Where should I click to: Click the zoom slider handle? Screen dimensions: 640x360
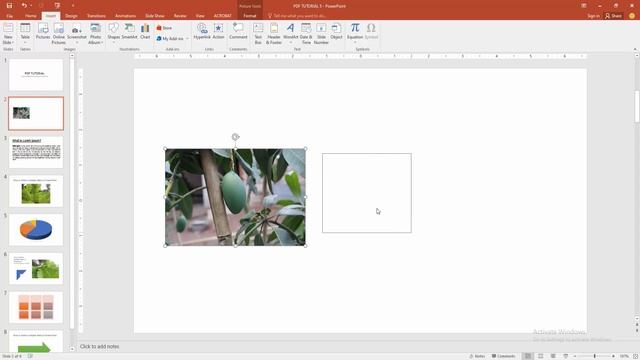595,356
